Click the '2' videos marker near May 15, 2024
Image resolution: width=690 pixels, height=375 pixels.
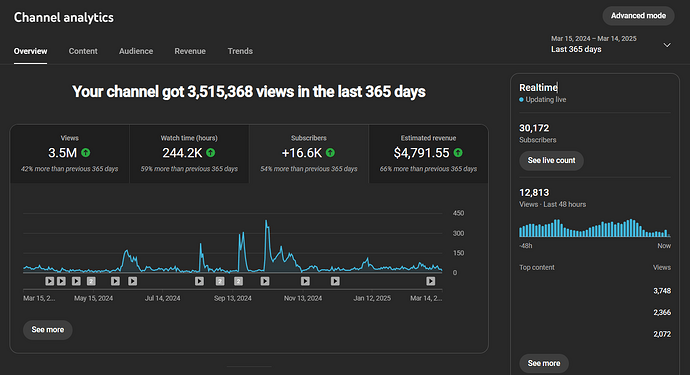point(91,281)
